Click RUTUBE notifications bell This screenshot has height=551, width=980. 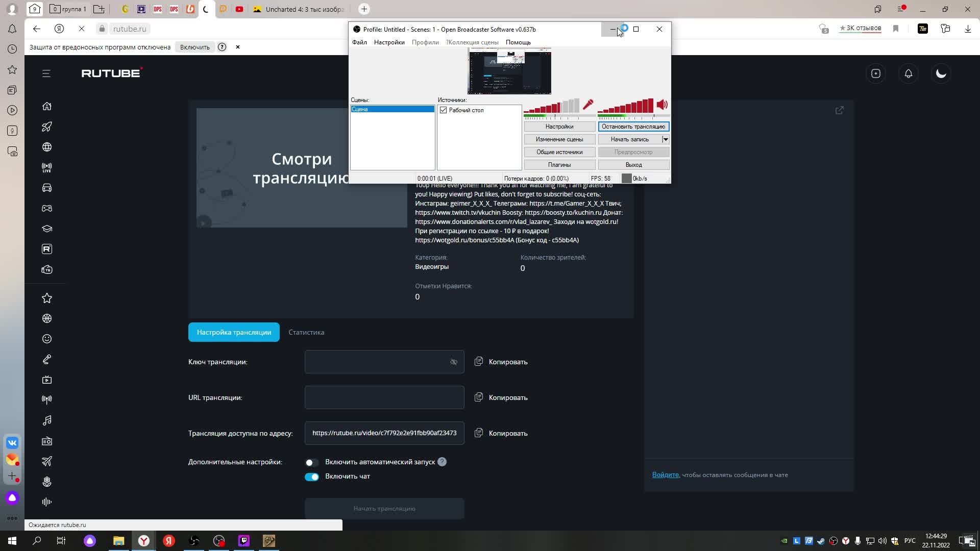coord(909,73)
